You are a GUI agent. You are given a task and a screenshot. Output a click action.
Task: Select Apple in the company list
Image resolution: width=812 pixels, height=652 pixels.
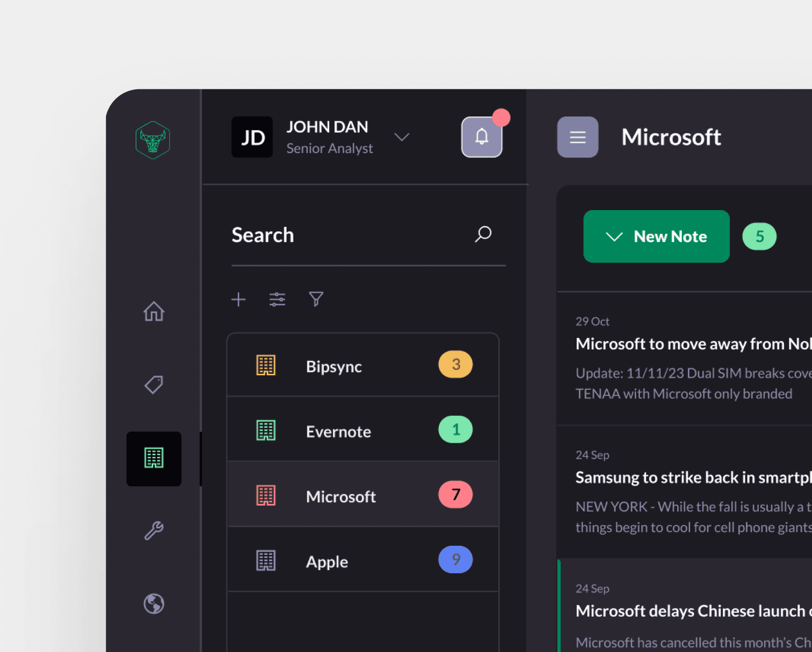coord(363,560)
